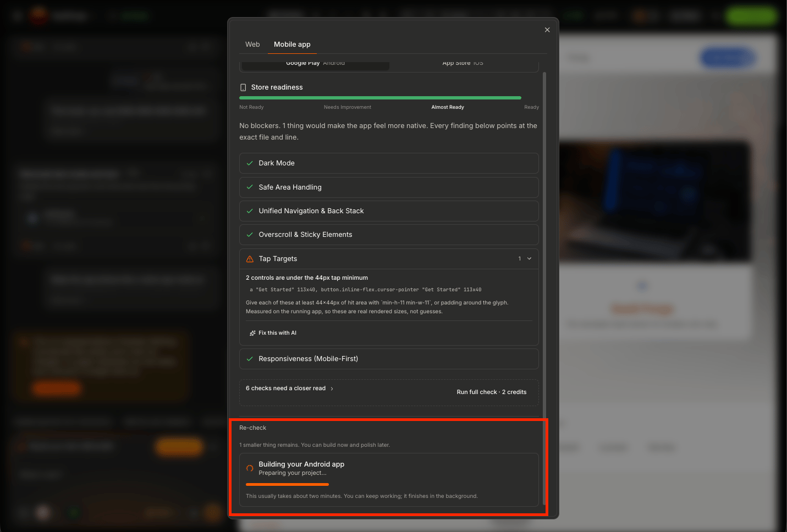Click the "Preparing your project..." status text
The width and height of the screenshot is (787, 532).
coord(293,473)
